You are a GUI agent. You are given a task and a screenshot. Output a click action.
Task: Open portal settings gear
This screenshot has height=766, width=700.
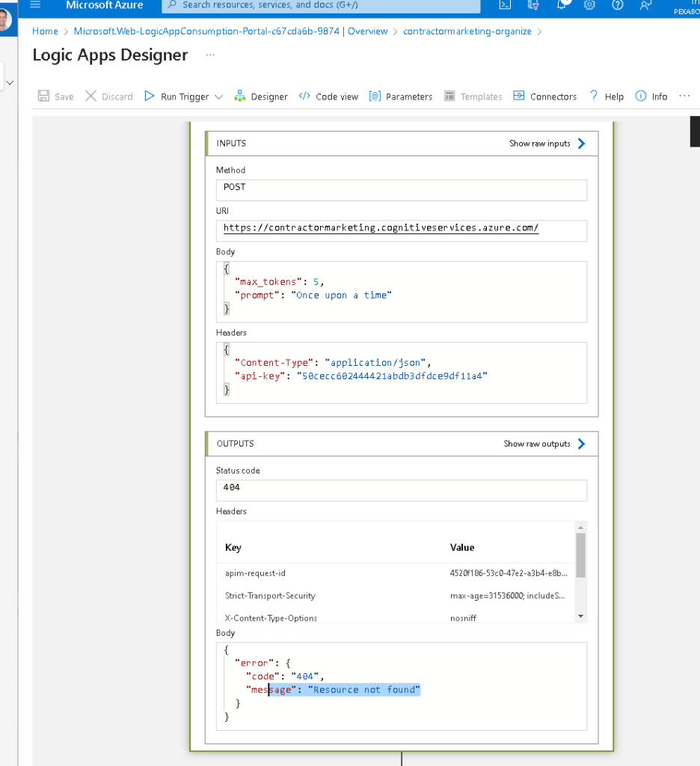click(589, 5)
